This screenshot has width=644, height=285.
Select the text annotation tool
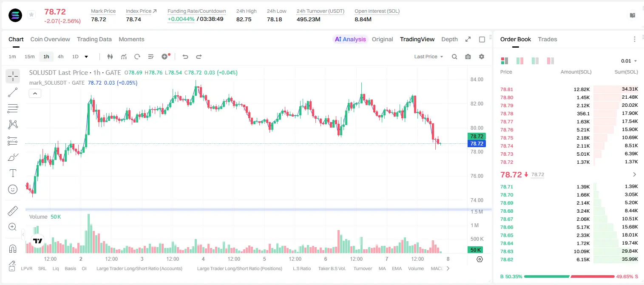point(13,173)
